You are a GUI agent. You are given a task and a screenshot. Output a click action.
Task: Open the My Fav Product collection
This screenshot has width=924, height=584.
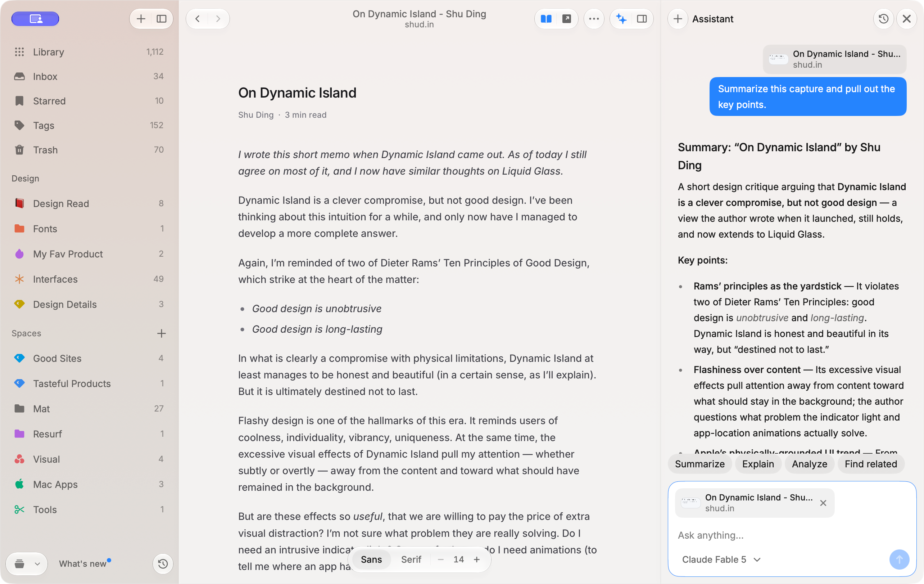89,254
